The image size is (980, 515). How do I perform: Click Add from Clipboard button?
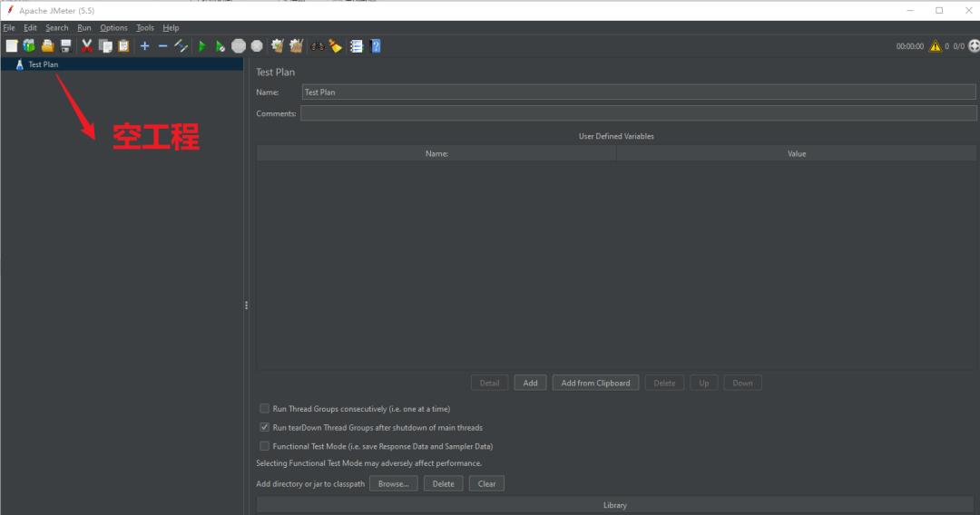(x=595, y=383)
